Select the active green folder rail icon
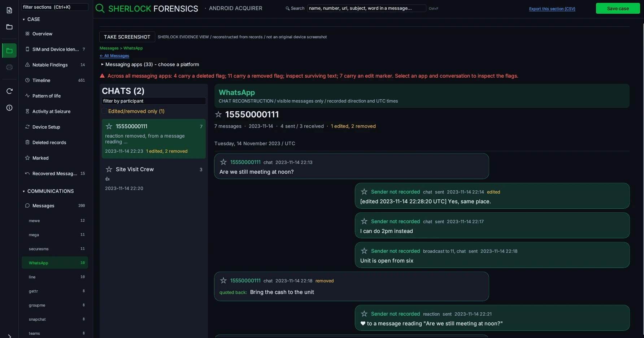The image size is (644, 338). pos(9,51)
